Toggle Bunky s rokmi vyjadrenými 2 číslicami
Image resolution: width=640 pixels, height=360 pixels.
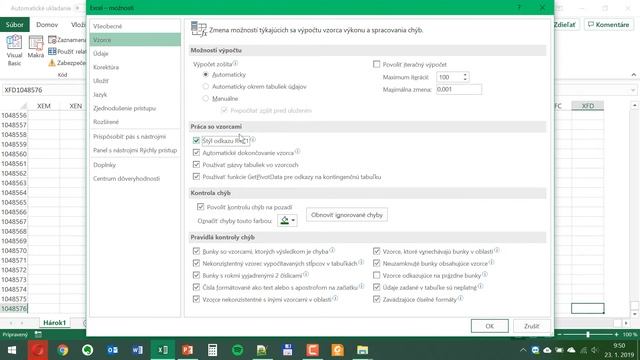point(196,276)
